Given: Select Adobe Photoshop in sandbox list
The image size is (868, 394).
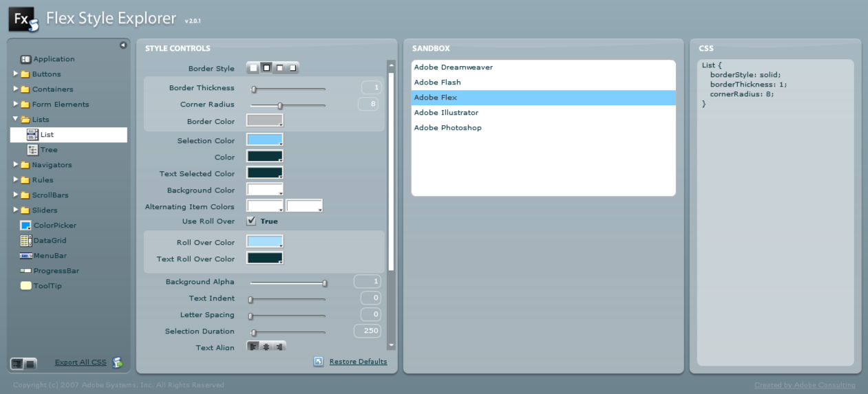Looking at the screenshot, I should click(x=543, y=128).
